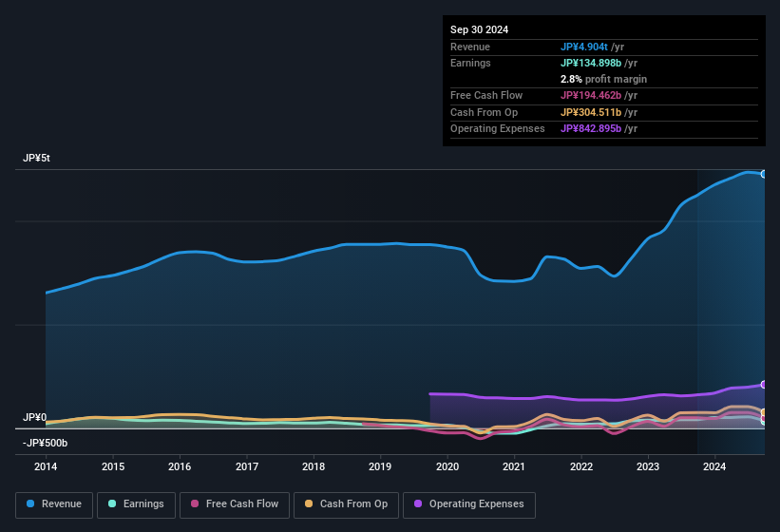780x532 pixels.
Task: Click the JP¥5t y-axis label
Action: tap(36, 159)
